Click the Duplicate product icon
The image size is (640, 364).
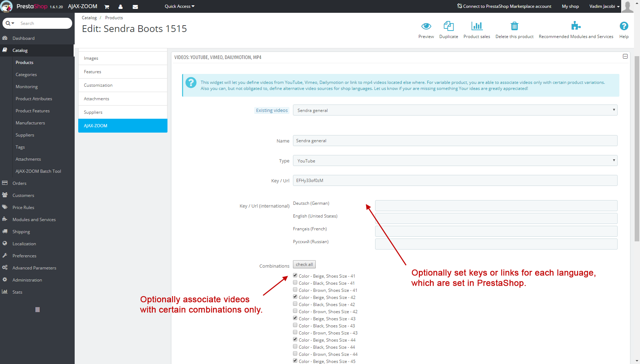448,26
